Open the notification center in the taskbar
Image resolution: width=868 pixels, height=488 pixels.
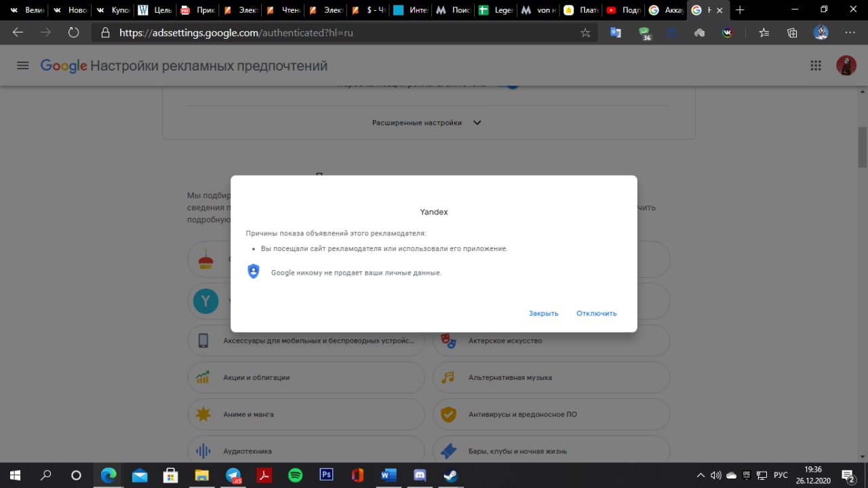pyautogui.click(x=848, y=475)
